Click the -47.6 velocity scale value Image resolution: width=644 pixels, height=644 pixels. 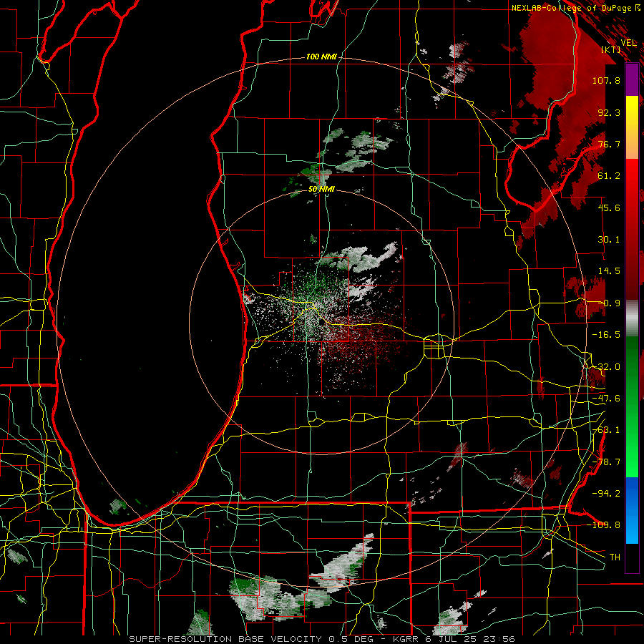(x=606, y=399)
